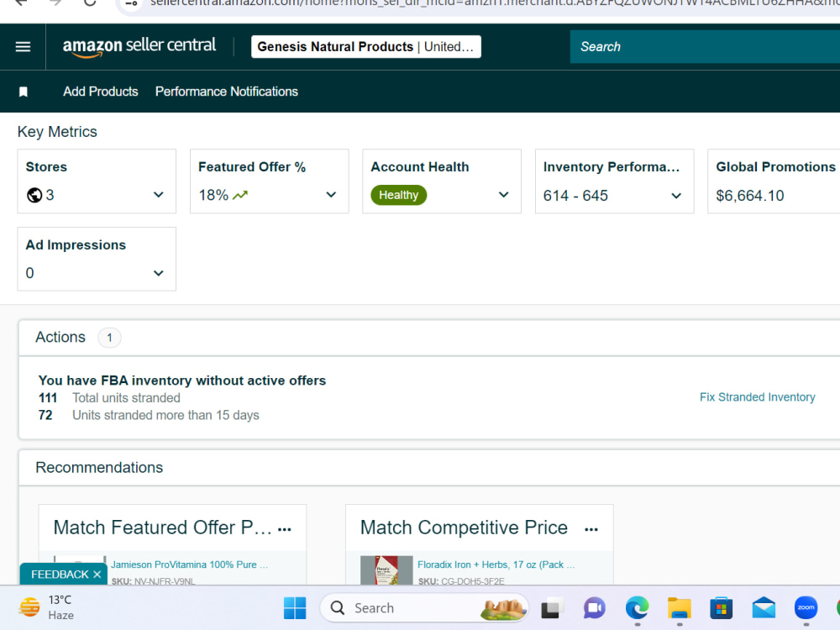Reload the page with the refresh button
840x630 pixels.
(x=90, y=3)
